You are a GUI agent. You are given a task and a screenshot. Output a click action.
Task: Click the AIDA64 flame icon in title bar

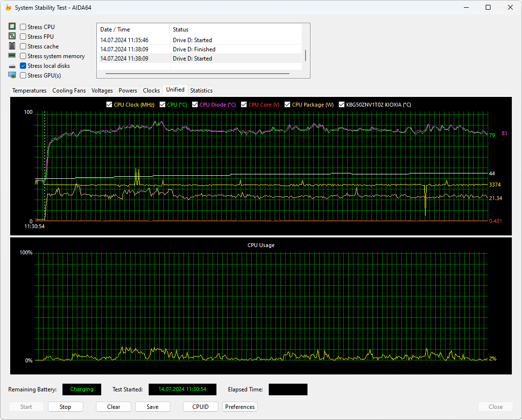(8, 8)
